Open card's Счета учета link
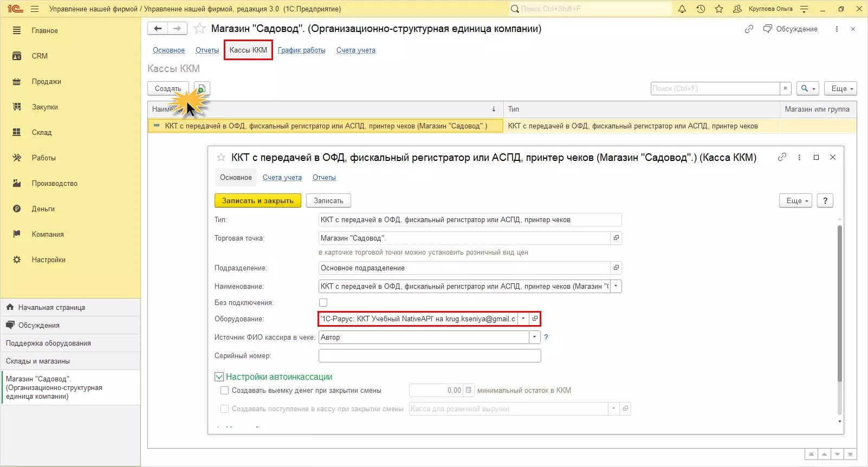The width and height of the screenshot is (868, 467). click(x=282, y=178)
